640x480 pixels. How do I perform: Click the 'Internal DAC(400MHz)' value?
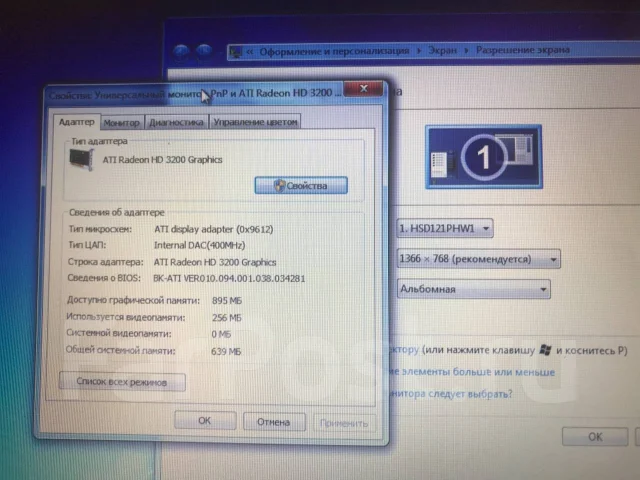point(200,245)
